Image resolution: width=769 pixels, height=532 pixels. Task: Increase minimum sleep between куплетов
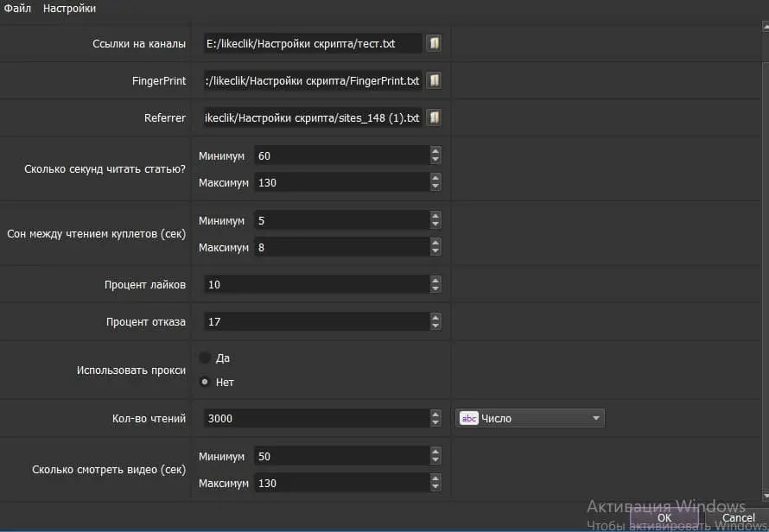[x=435, y=216]
